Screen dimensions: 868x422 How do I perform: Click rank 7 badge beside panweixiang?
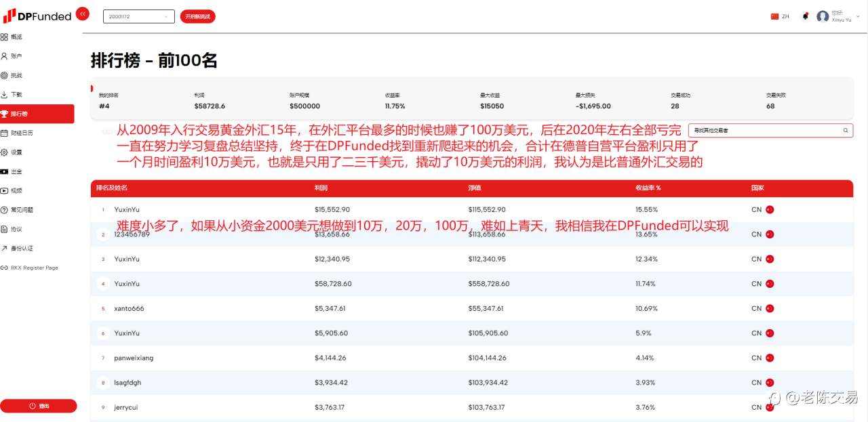coord(104,358)
